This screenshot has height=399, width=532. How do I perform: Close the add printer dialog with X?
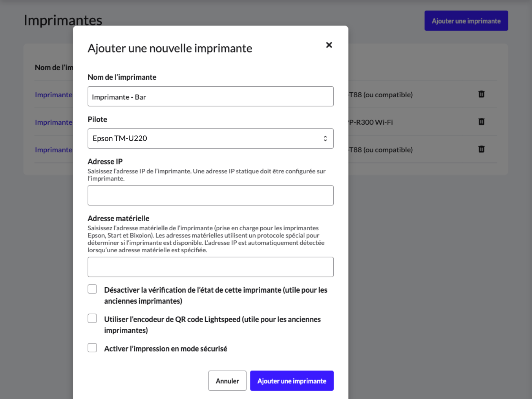tap(329, 45)
